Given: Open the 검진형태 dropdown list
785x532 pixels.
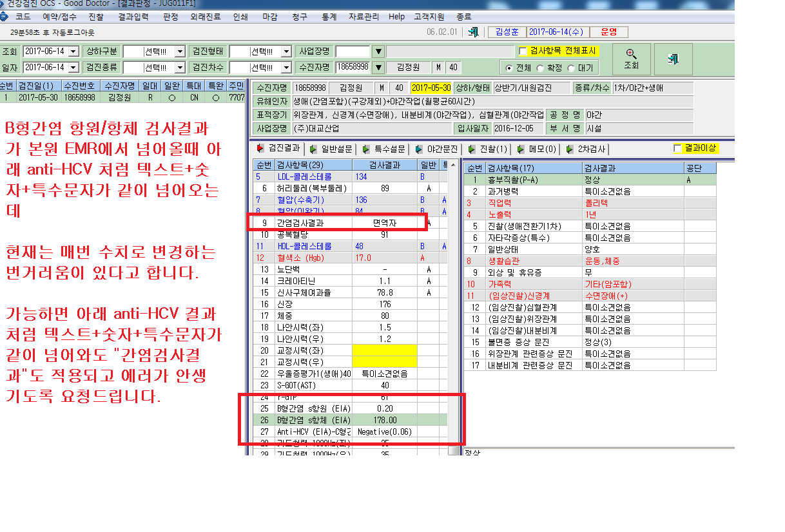Looking at the screenshot, I should [x=286, y=52].
